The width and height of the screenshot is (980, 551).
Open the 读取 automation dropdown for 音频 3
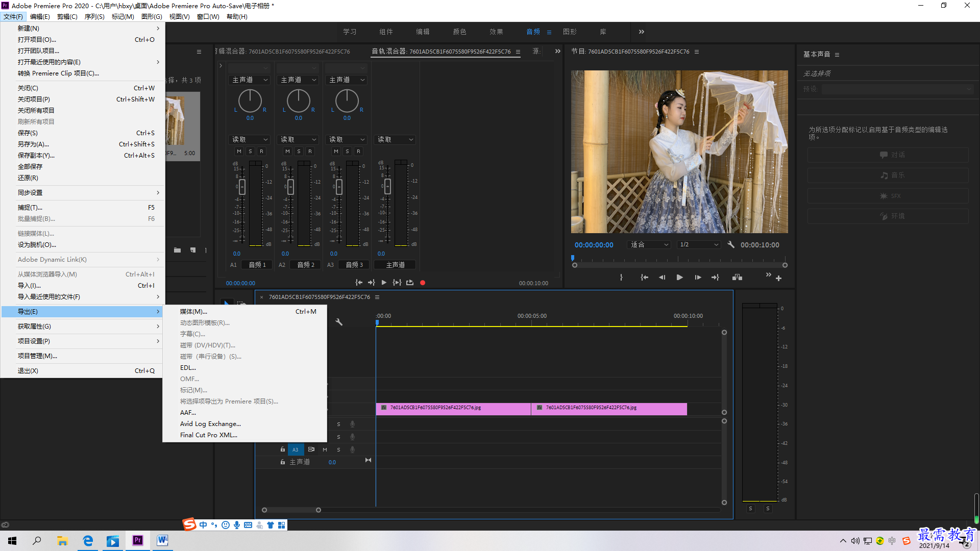coord(347,140)
